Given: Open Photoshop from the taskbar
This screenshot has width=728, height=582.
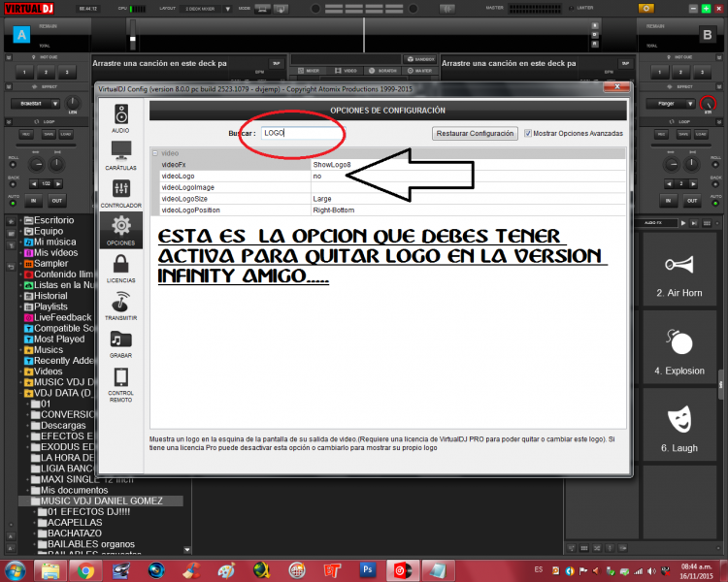Looking at the screenshot, I should point(368,570).
